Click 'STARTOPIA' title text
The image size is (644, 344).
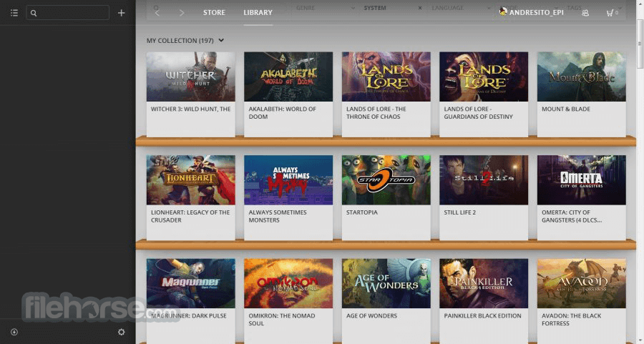361,212
